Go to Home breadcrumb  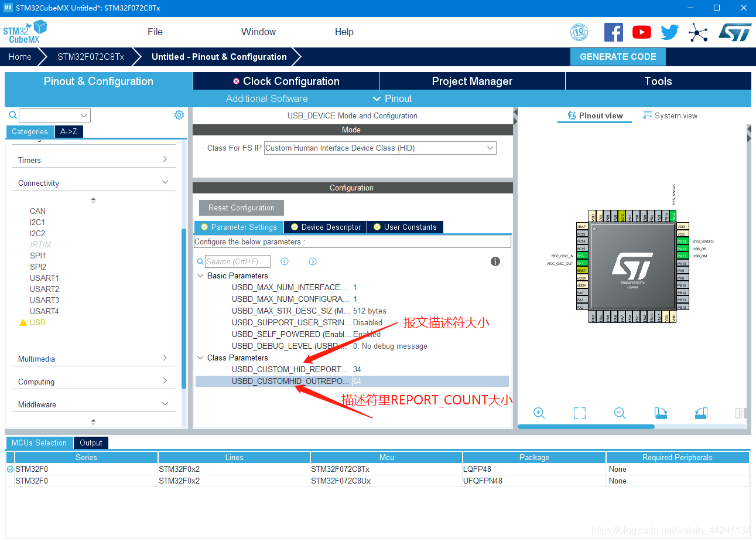coord(20,57)
